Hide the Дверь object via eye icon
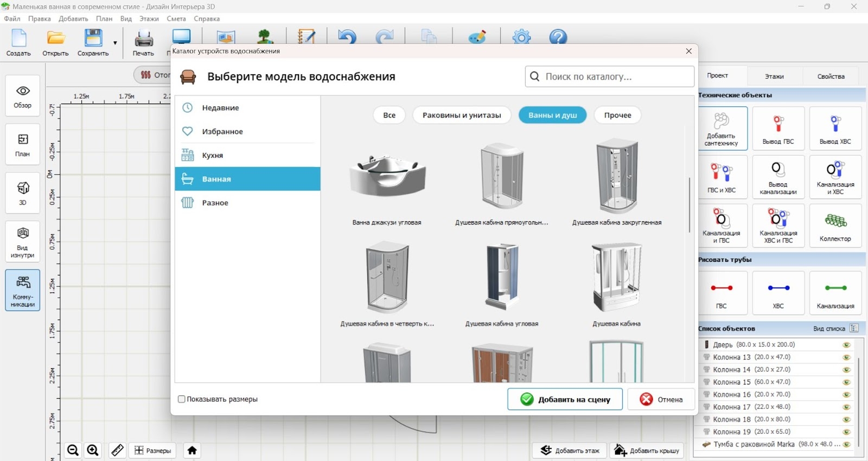 click(846, 345)
